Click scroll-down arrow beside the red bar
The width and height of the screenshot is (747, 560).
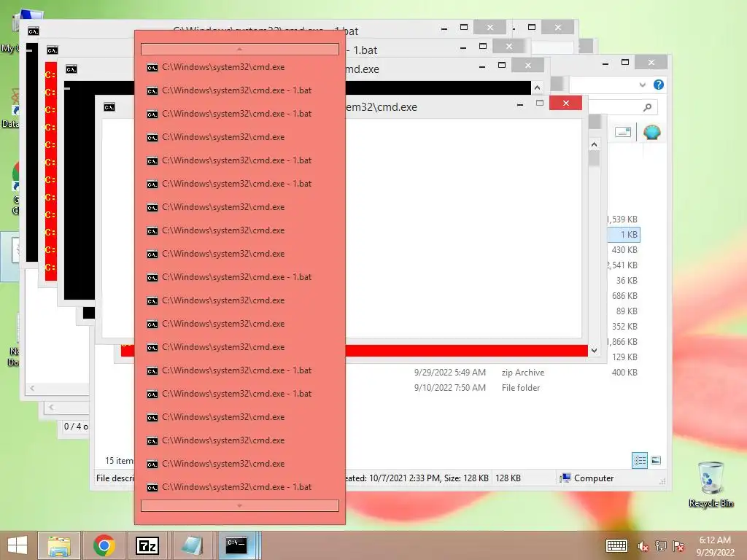coord(594,351)
